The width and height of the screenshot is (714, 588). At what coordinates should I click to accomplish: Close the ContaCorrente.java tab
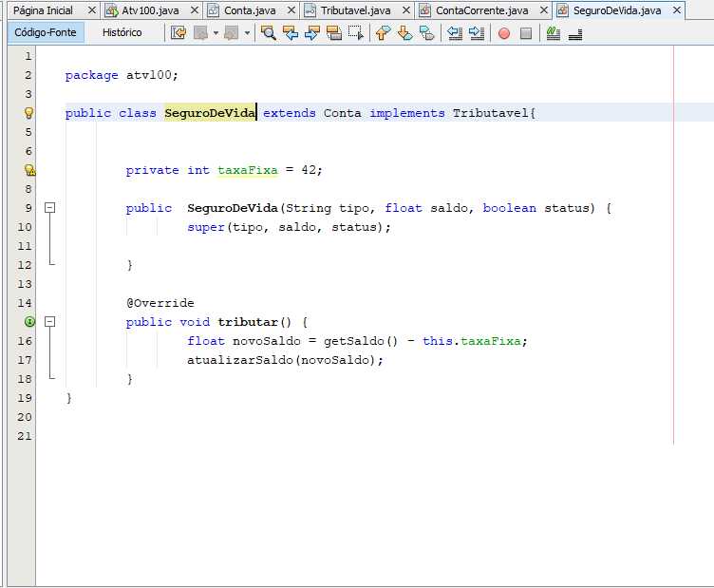coord(544,10)
